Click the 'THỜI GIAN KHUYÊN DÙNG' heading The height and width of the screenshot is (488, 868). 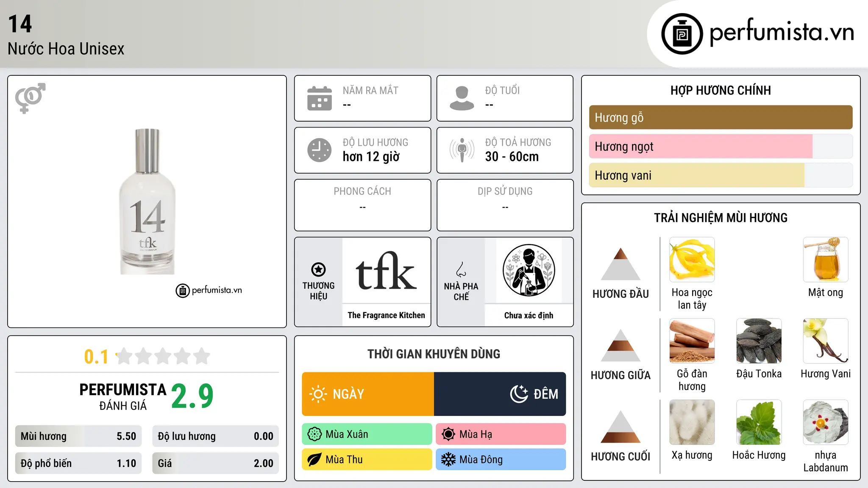click(x=434, y=354)
